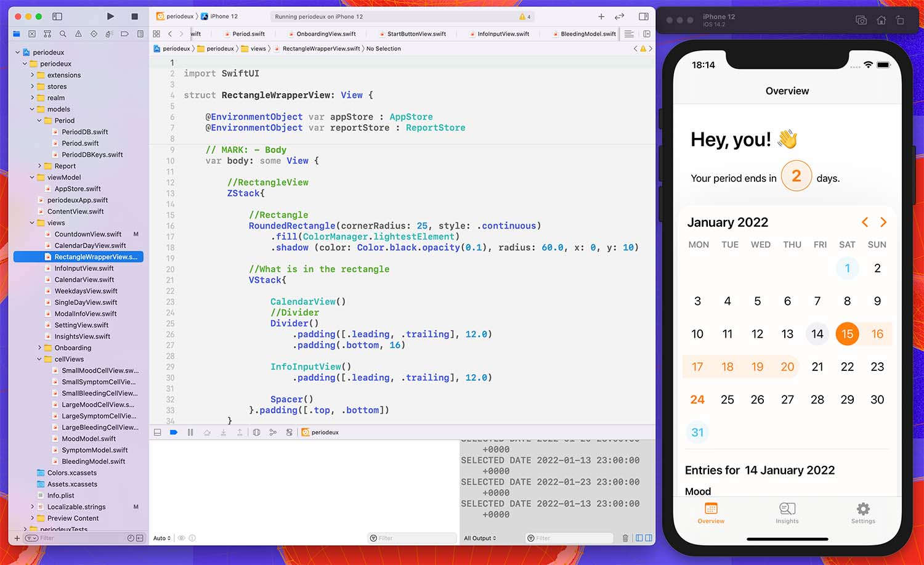The height and width of the screenshot is (565, 924).
Task: Open the Insights tab in the app
Action: 787,512
